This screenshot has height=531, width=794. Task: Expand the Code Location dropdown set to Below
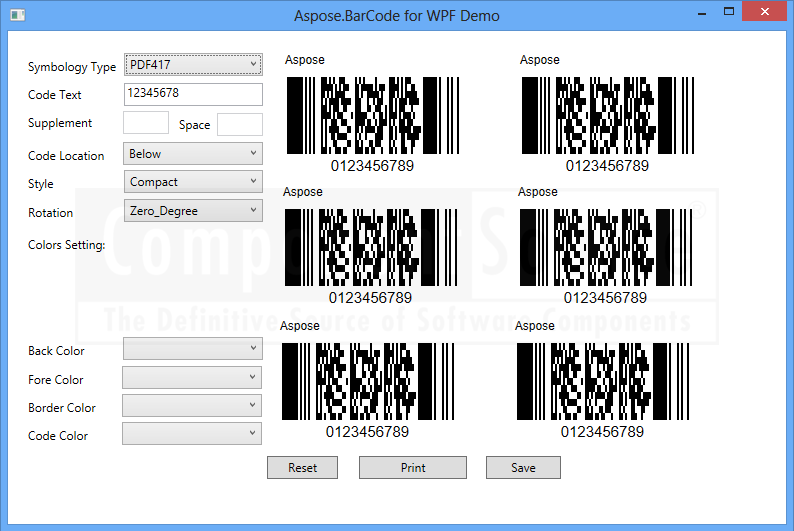pos(193,153)
